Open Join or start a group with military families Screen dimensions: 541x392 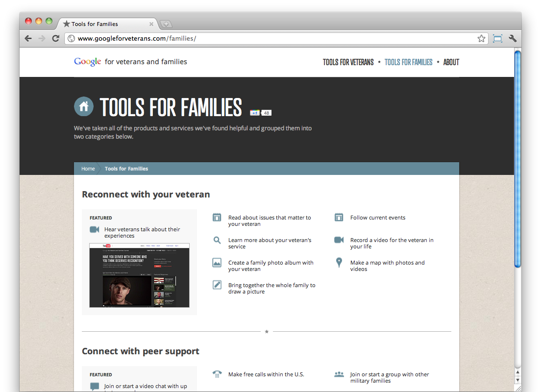pos(390,377)
